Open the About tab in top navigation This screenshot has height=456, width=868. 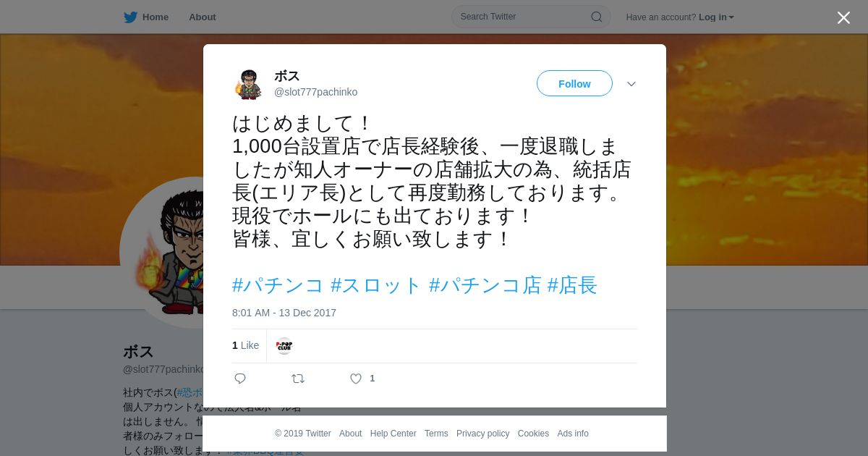[203, 17]
